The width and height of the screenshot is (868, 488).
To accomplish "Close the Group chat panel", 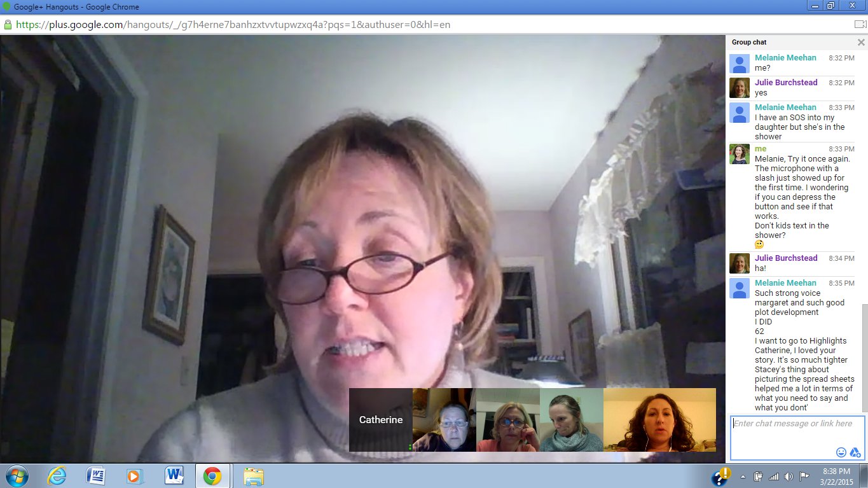I will pyautogui.click(x=861, y=43).
